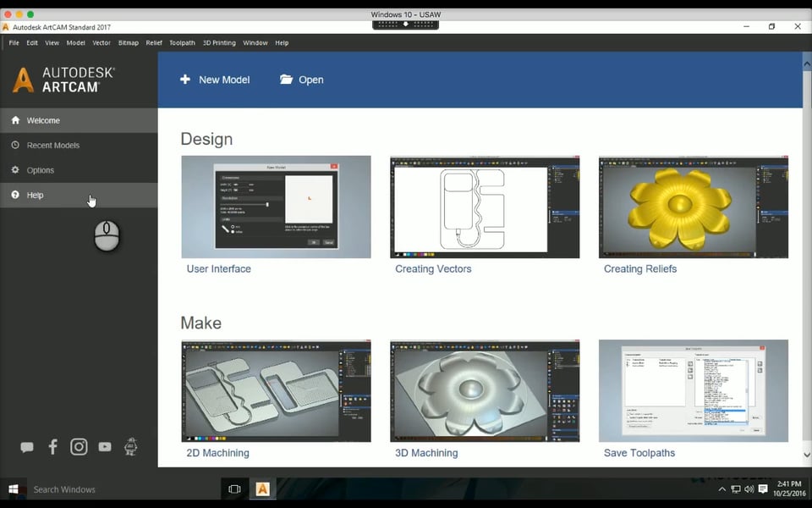Image resolution: width=812 pixels, height=508 pixels.
Task: Open the forum chat bubble icon
Action: pos(27,447)
